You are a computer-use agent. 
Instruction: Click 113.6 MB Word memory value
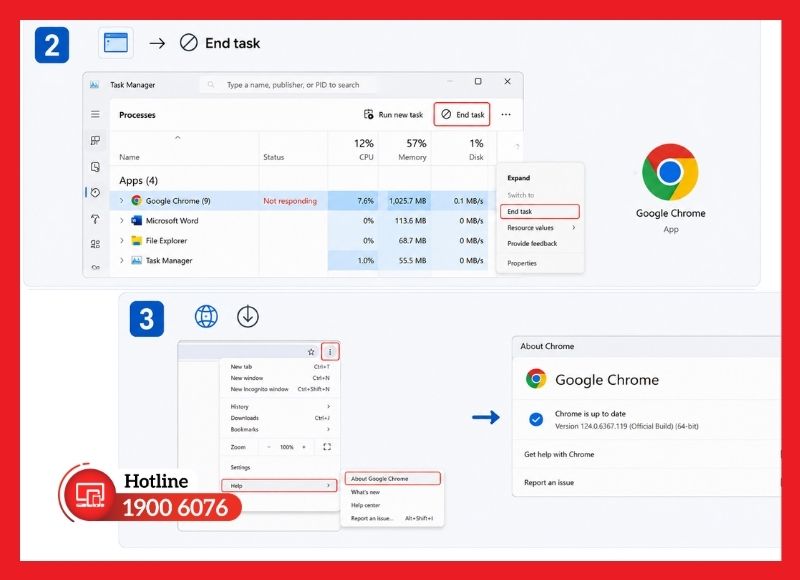tap(411, 221)
